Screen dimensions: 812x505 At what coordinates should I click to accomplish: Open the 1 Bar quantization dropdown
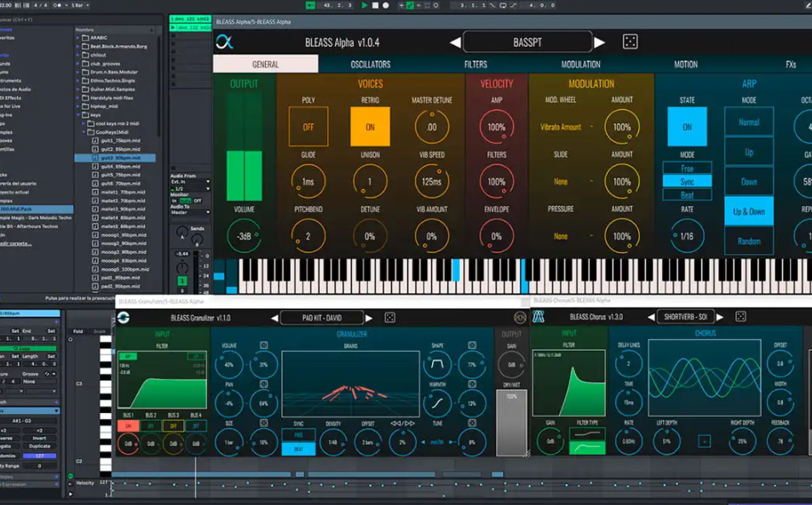(x=80, y=5)
